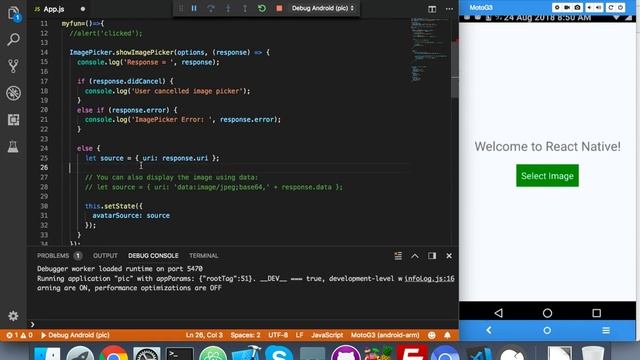Open the Trash in the dock

pyautogui.click(x=593, y=353)
